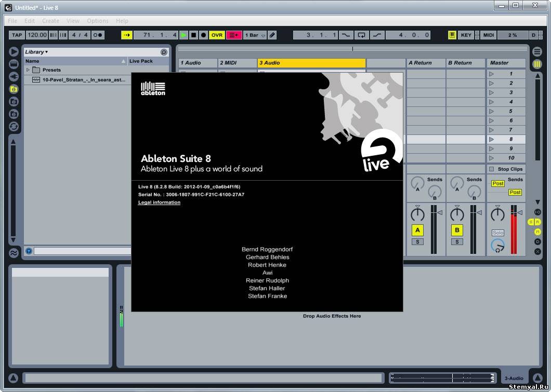Toggle the preview headphone button
The image size is (551, 392).
(29, 251)
